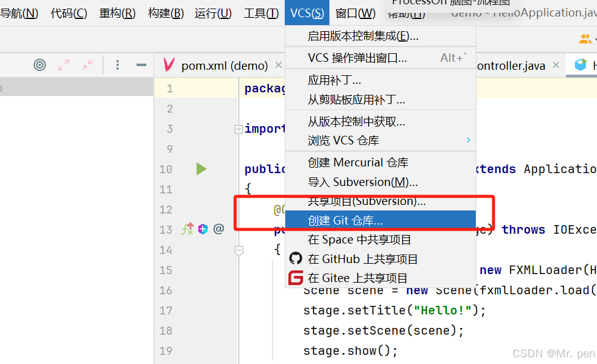Click line number 17 in the gutter
The height and width of the screenshot is (364, 597).
(165, 310)
